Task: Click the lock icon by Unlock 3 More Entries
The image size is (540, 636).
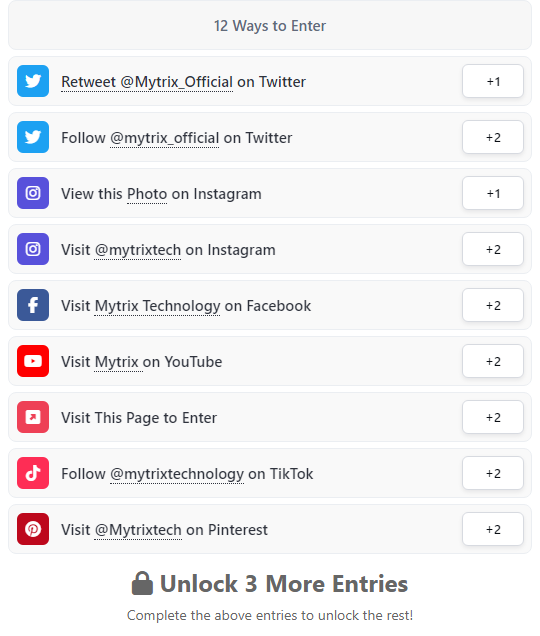Action: tap(142, 583)
